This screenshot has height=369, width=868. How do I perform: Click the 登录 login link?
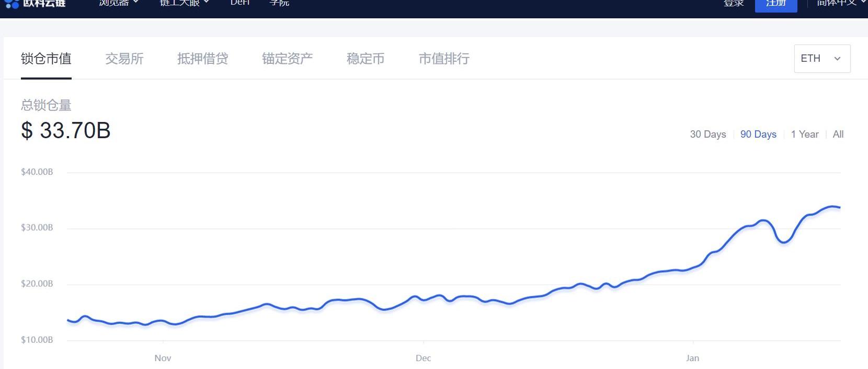(x=734, y=4)
